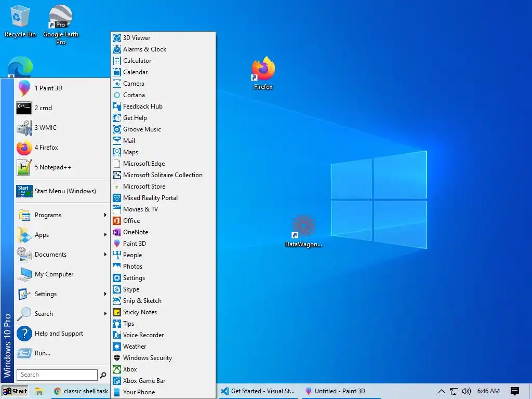Viewport: 532px width, 399px height.
Task: Click the Start button on taskbar
Action: click(15, 391)
